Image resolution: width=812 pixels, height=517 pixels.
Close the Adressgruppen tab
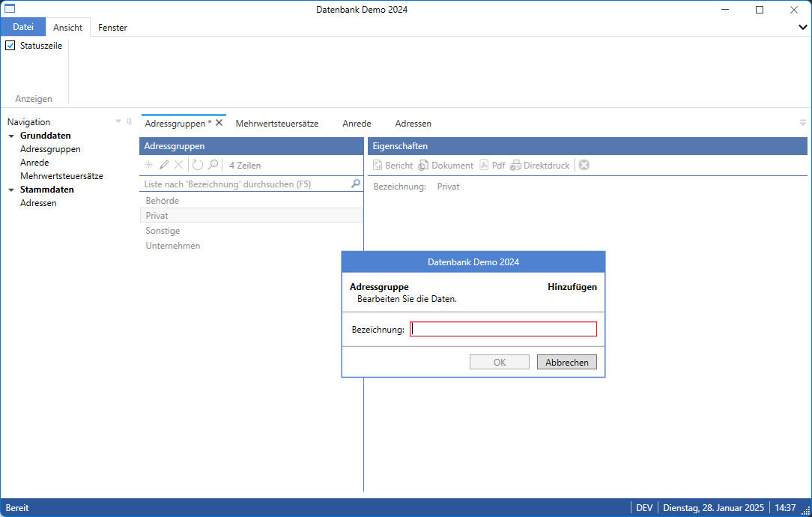pos(219,123)
